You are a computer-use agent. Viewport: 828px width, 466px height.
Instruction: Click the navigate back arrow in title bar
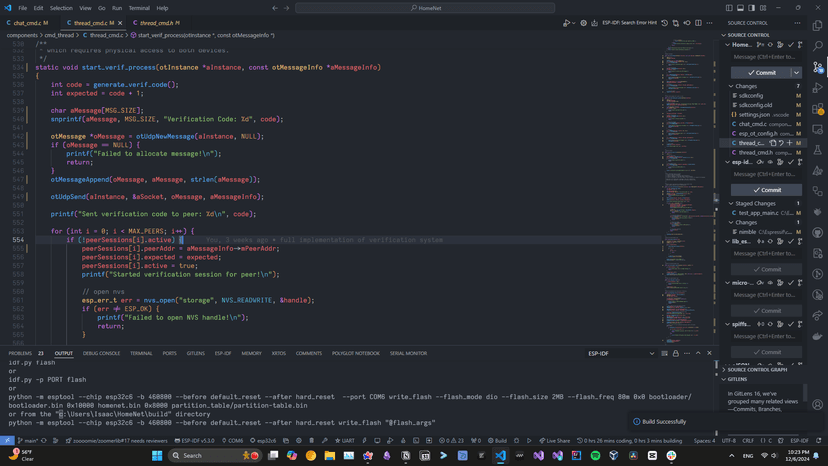click(275, 8)
